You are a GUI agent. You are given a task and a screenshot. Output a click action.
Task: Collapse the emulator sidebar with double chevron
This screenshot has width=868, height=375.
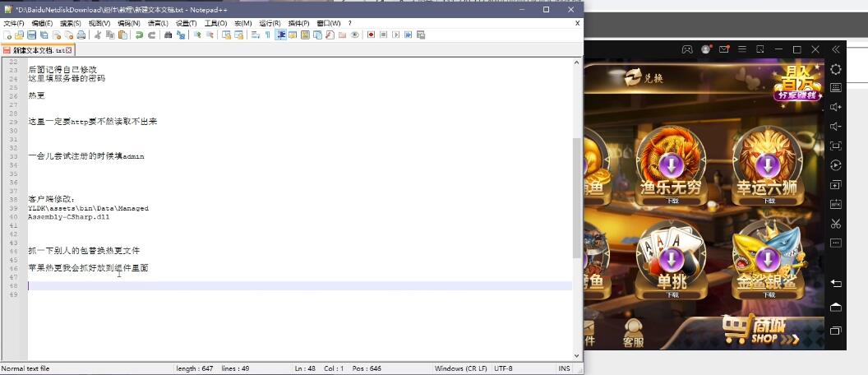[836, 49]
